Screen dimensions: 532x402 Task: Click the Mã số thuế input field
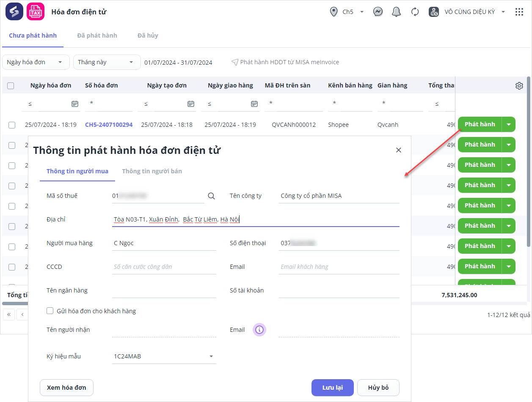[158, 196]
